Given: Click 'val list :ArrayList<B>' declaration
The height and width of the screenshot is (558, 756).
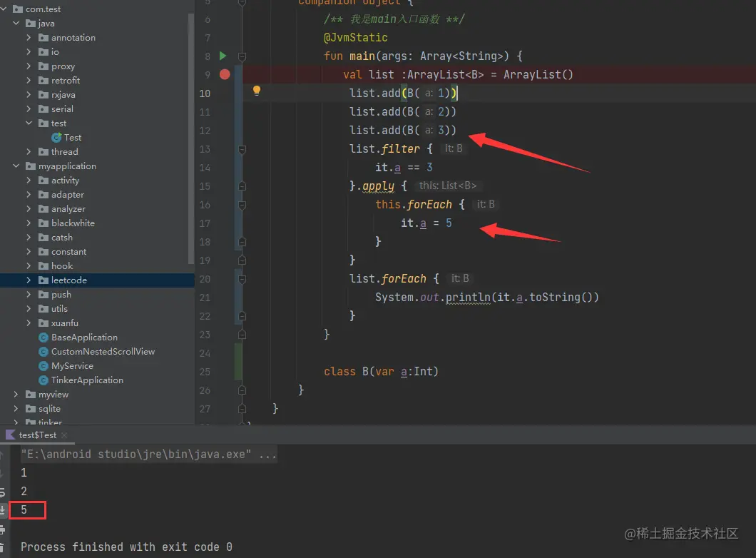Looking at the screenshot, I should pos(413,75).
